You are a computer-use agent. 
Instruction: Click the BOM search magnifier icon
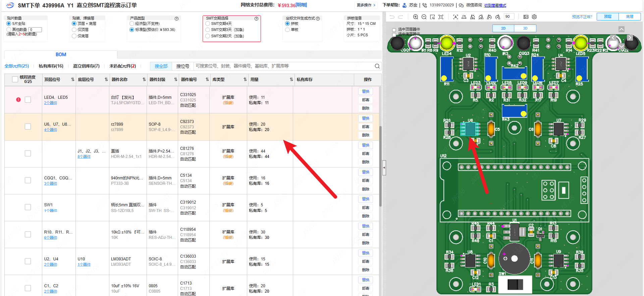pyautogui.click(x=377, y=66)
